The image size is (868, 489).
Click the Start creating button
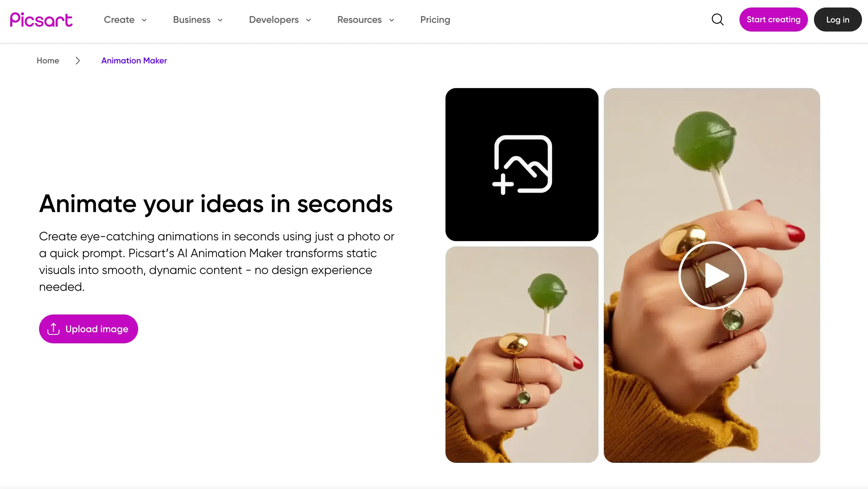tap(773, 20)
